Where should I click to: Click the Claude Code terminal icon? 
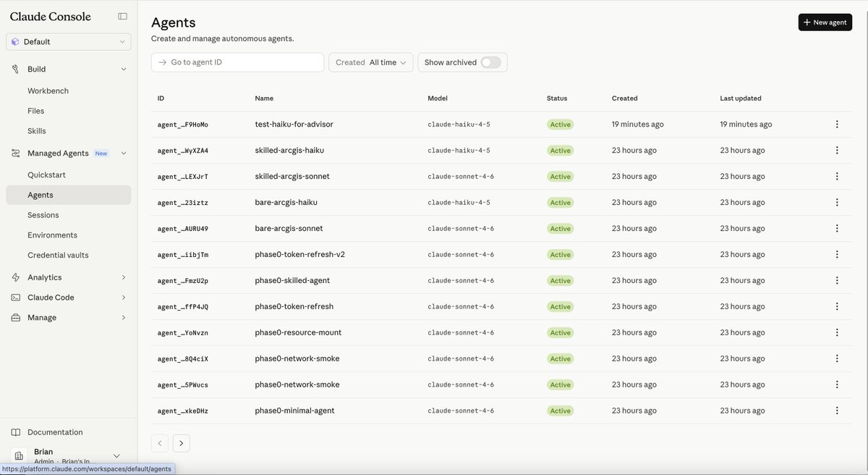pos(16,298)
